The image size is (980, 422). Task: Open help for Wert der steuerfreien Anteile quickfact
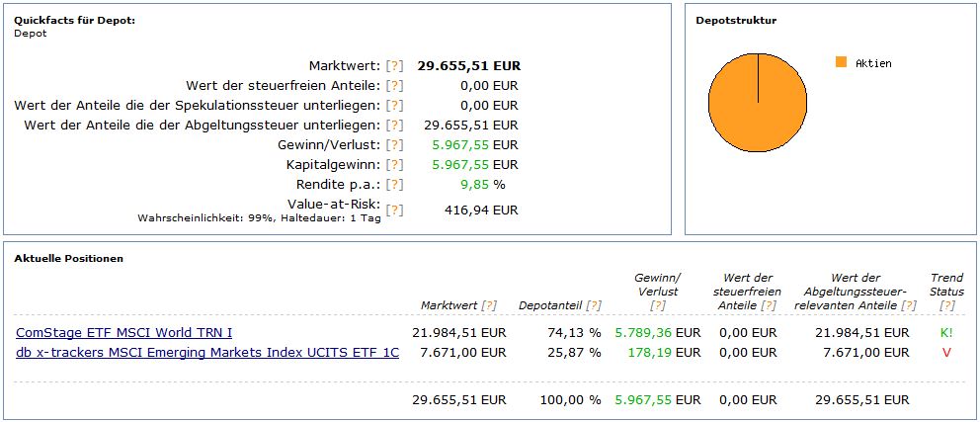[x=394, y=86]
